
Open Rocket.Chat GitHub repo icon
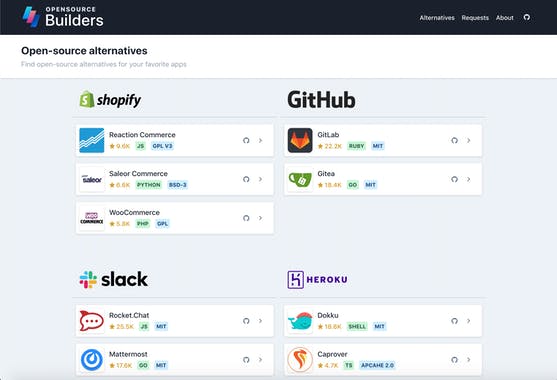246,321
